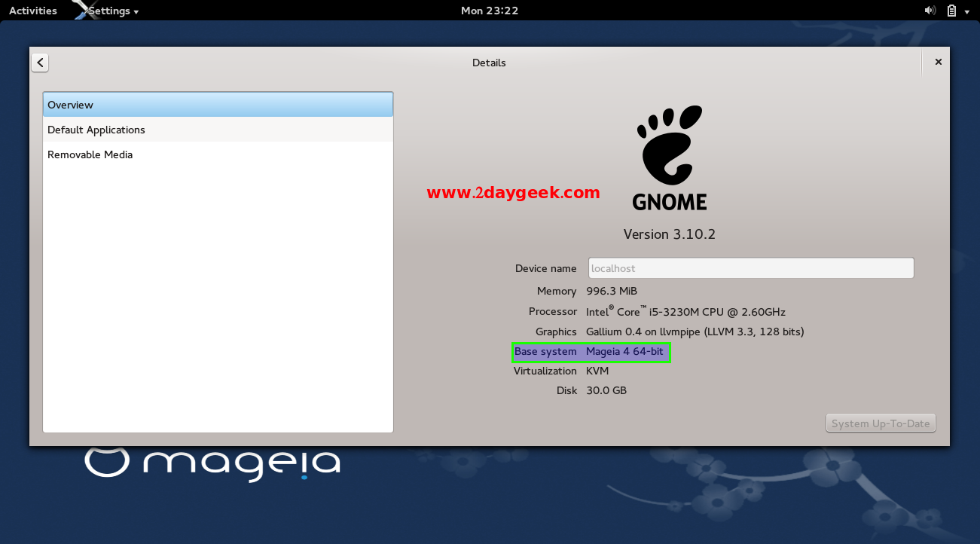980x544 pixels.
Task: Select Overview in the sidebar
Action: [x=218, y=105]
